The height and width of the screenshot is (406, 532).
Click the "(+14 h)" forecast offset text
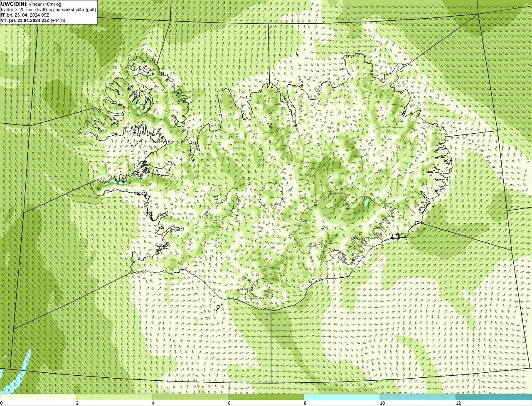tap(58, 20)
